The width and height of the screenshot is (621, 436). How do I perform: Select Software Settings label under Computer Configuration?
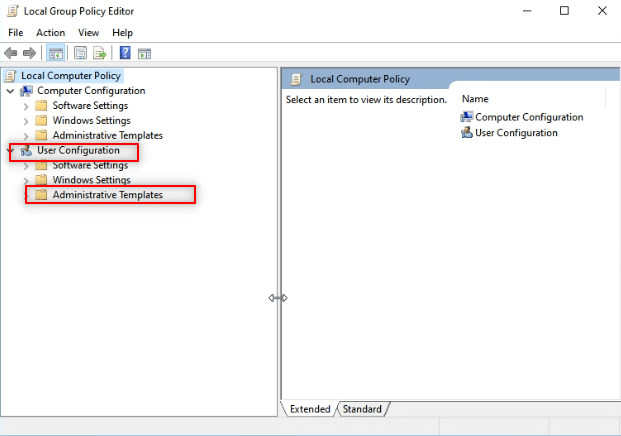click(x=90, y=106)
